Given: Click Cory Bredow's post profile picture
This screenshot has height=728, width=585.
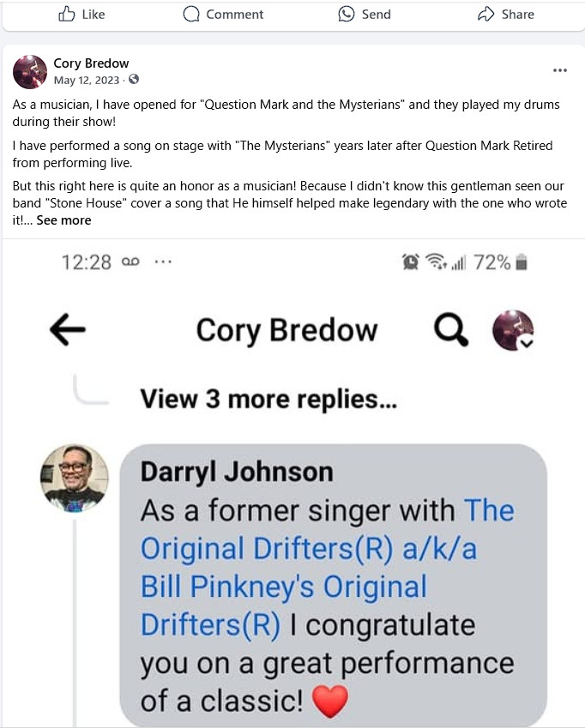Looking at the screenshot, I should [30, 72].
